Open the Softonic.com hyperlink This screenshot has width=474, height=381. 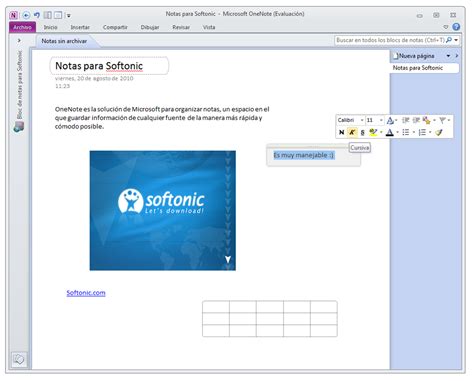[x=86, y=293]
